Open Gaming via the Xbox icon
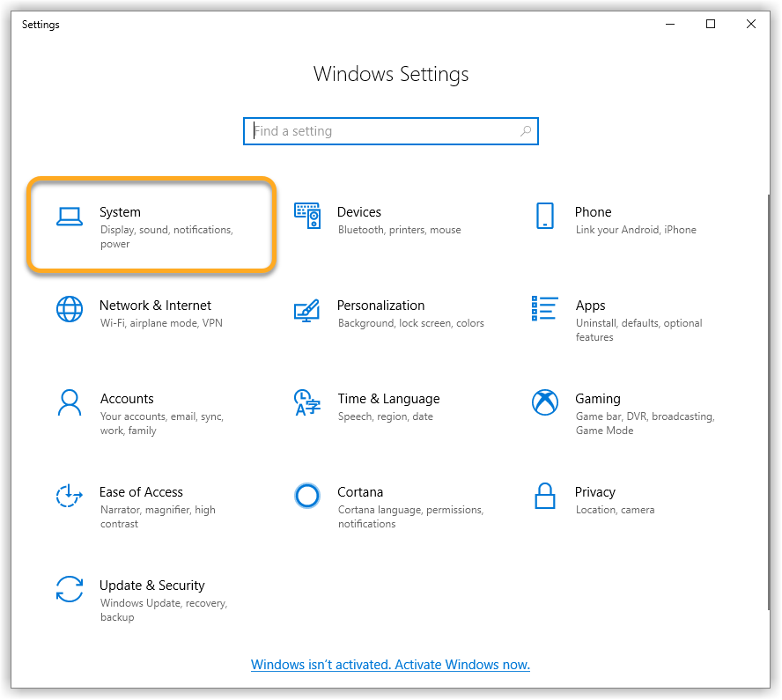Viewport: 782px width, 700px height. [x=545, y=403]
